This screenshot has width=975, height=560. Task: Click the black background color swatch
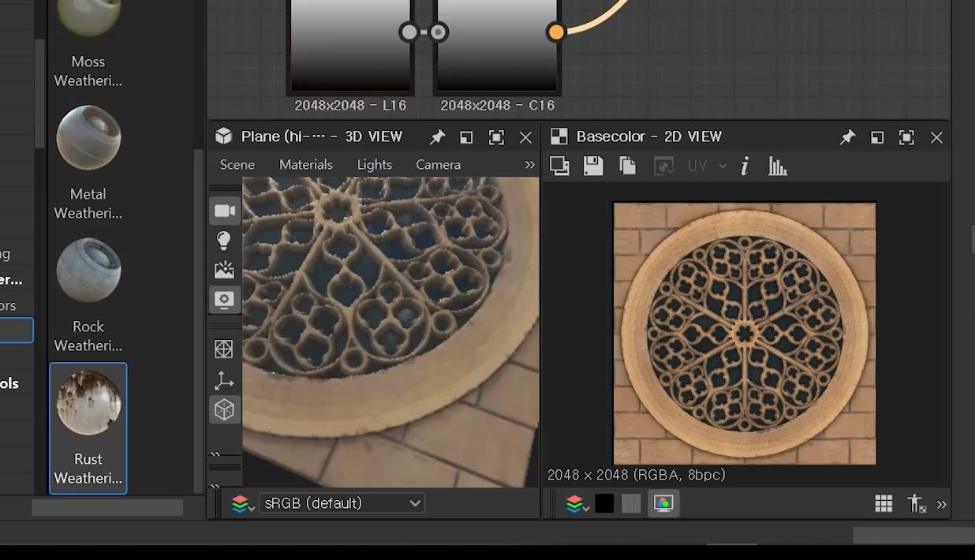click(x=604, y=504)
